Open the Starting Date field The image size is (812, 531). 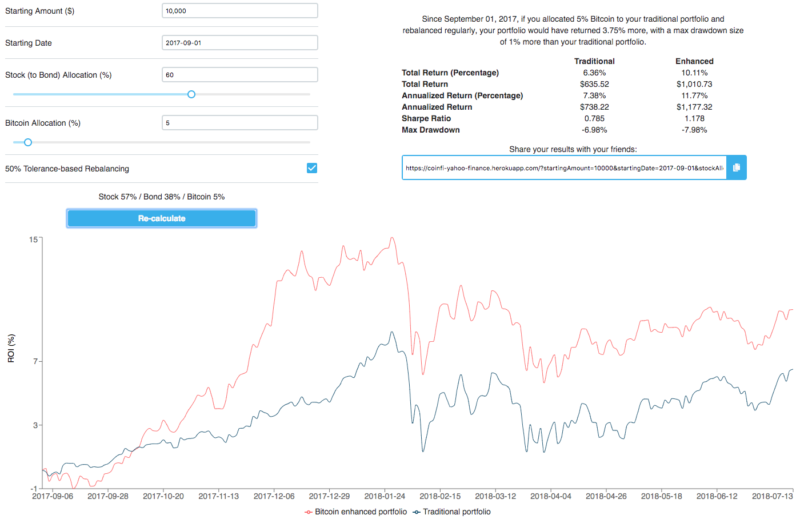(x=239, y=42)
